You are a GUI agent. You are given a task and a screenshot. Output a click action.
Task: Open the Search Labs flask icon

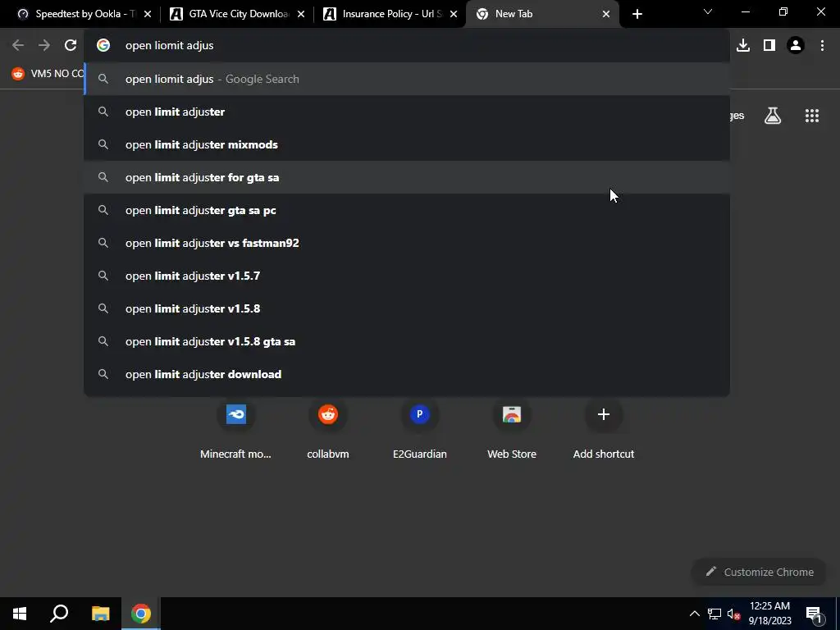coord(773,115)
